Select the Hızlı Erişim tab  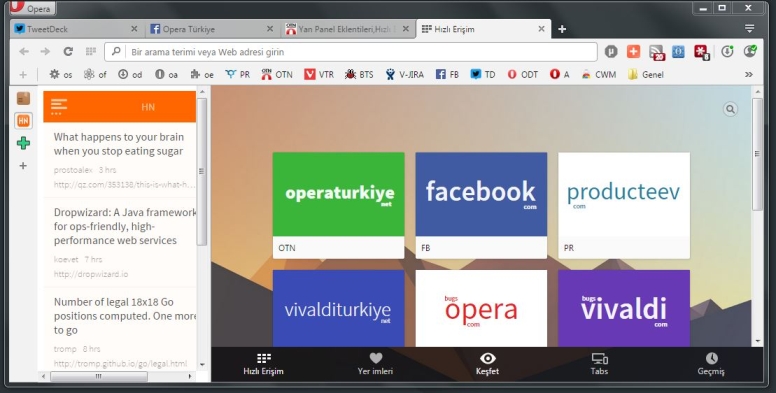tap(484, 29)
